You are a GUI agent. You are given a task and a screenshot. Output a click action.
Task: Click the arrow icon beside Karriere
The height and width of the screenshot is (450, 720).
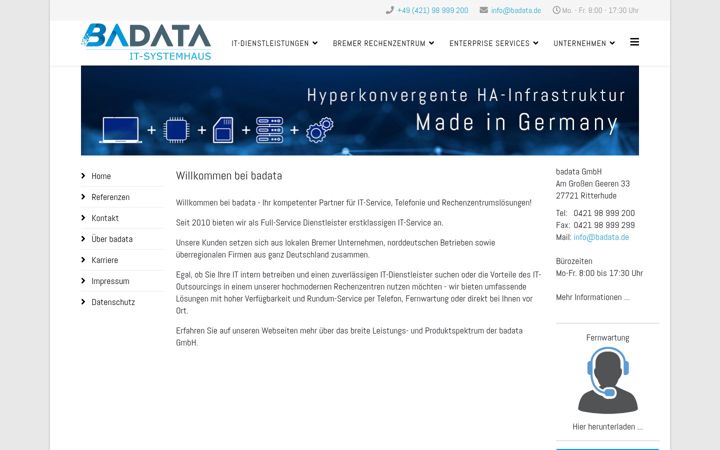[83, 260]
